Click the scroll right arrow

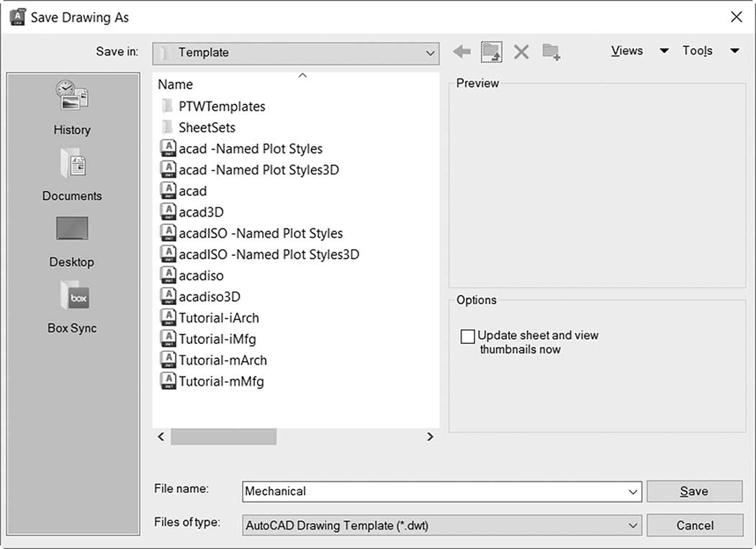[430, 437]
